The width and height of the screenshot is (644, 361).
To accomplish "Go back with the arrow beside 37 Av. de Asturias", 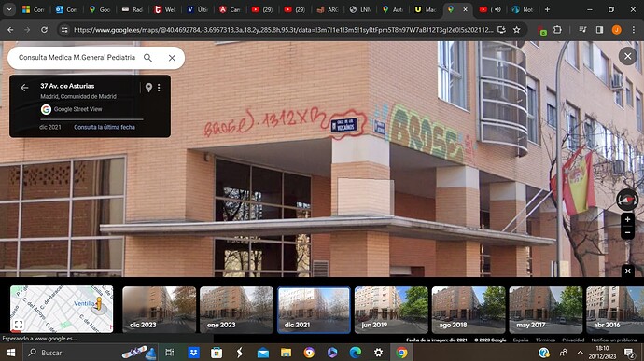I will [24, 88].
